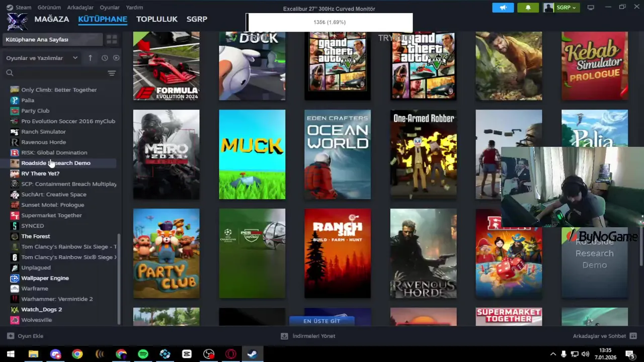Open the Oyunlar ve Yazılımlar filter dropdown
Viewport: 644px width, 362px height.
(42, 58)
